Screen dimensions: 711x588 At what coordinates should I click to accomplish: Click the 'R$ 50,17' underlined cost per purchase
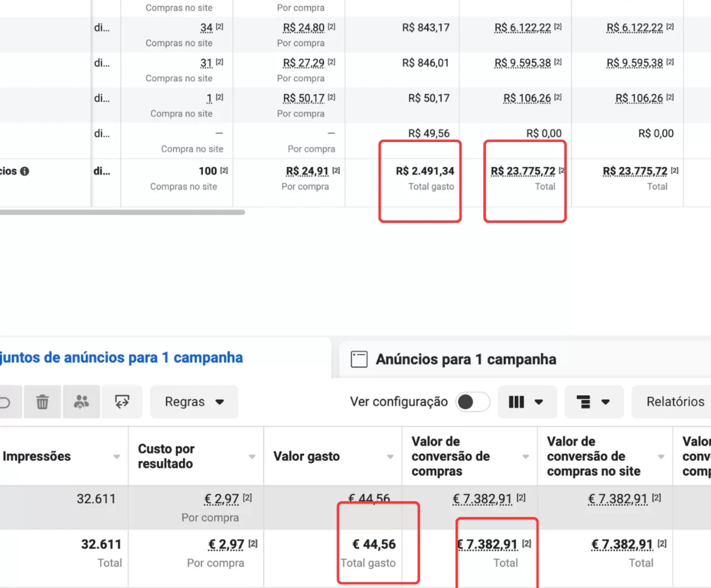(x=304, y=98)
